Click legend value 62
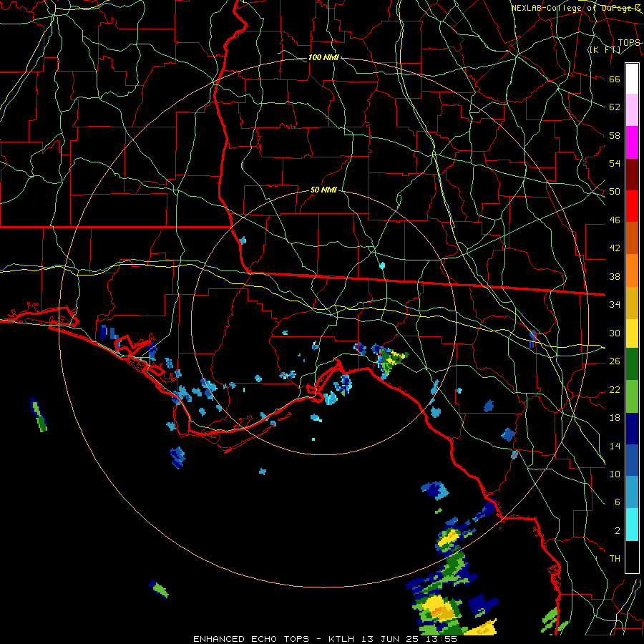The image size is (644, 644). (615, 107)
